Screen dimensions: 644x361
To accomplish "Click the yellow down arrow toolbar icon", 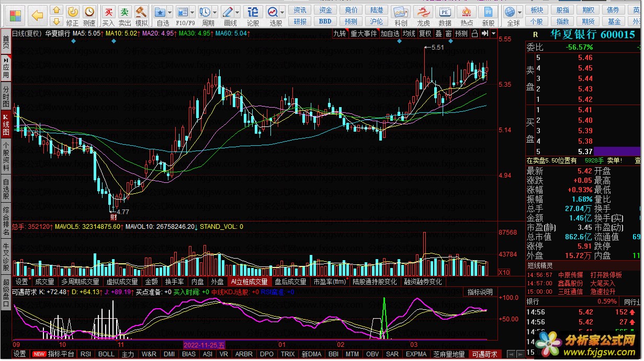I will pos(57,21).
